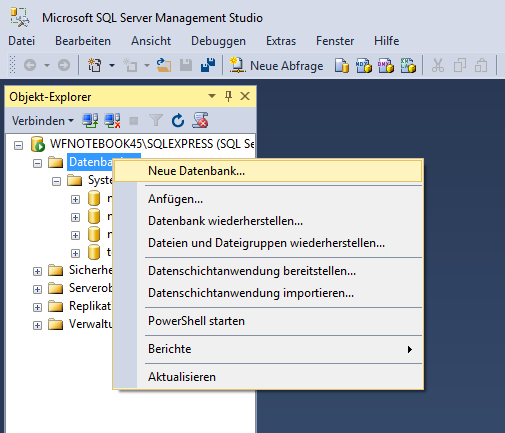Click the blue Refresh icon in Objekt-Explorer
This screenshot has height=433, width=505.
point(178,121)
